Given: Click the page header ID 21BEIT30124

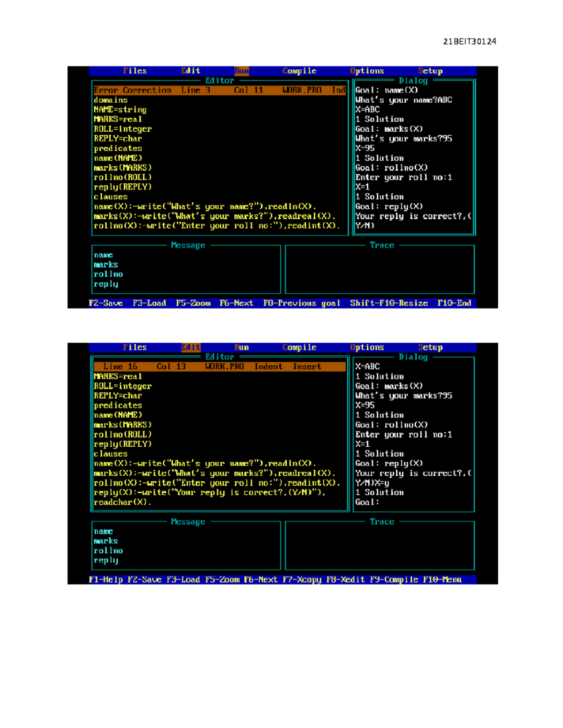Looking at the screenshot, I should tap(470, 42).
